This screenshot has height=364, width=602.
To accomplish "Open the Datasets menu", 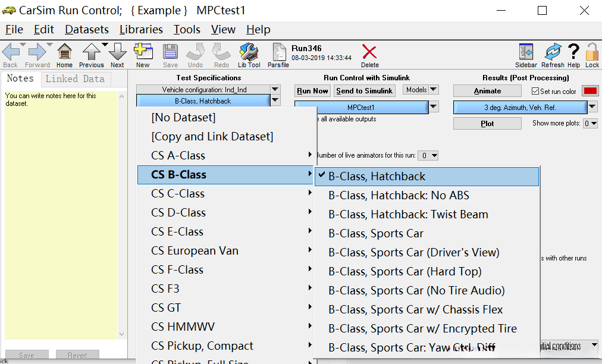I will pos(87,30).
